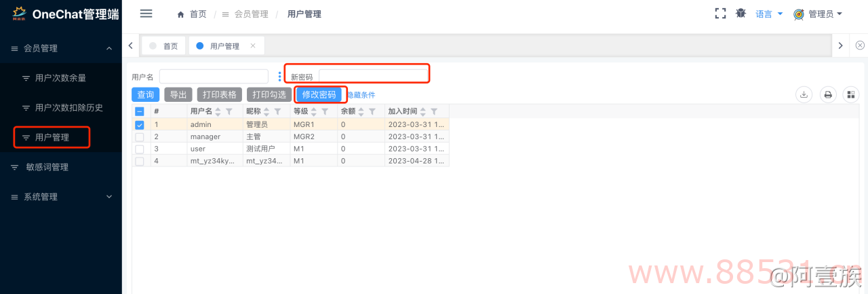Click the 管理员 nickname cell in the admin row
The image size is (868, 294).
267,125
